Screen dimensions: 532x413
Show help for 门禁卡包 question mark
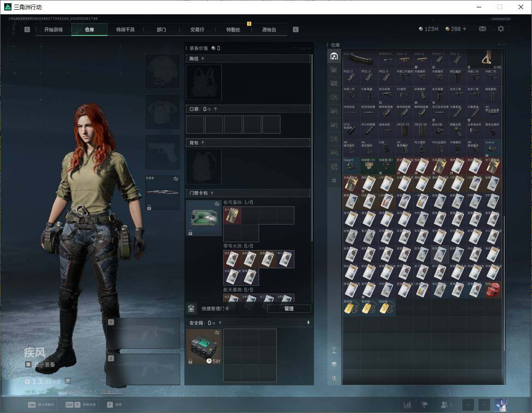(x=212, y=193)
